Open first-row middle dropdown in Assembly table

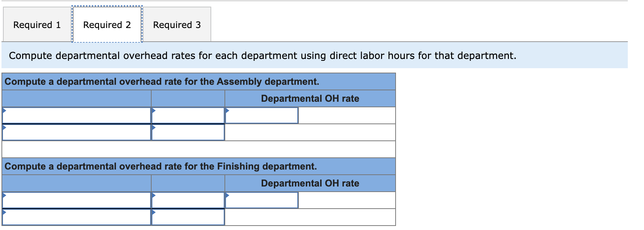tap(188, 115)
